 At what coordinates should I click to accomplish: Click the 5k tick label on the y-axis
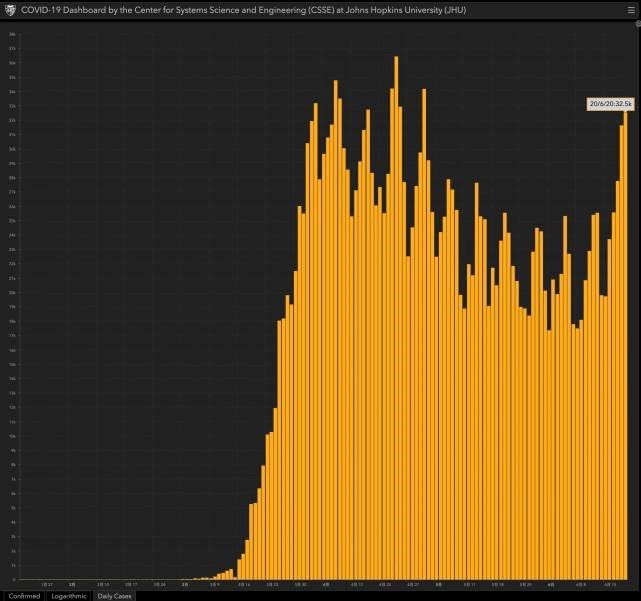coord(12,508)
